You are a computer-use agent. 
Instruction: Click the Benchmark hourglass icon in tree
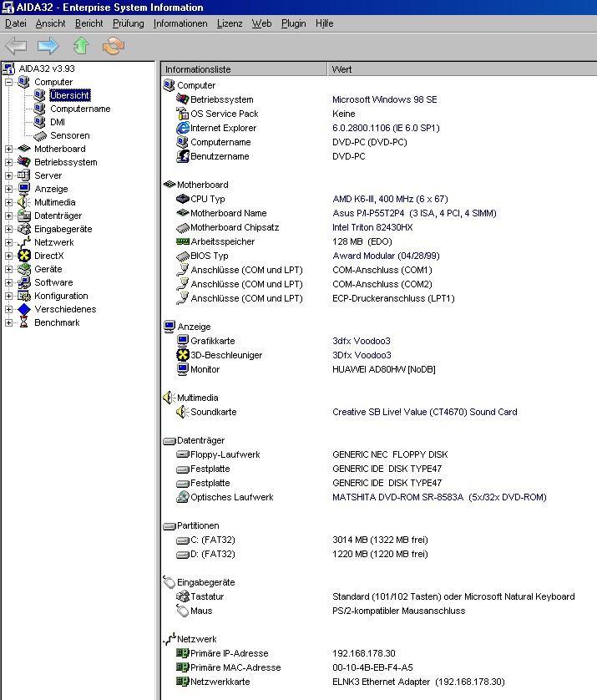tap(24, 322)
